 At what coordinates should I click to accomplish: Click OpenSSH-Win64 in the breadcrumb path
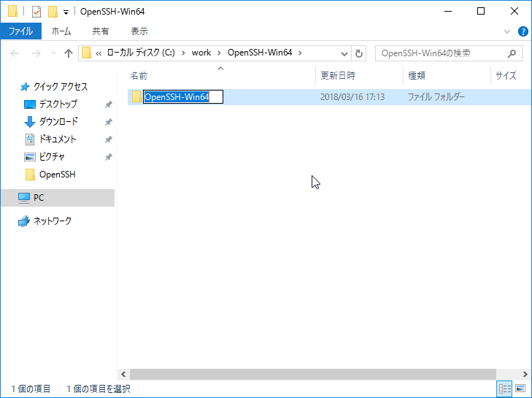click(x=260, y=53)
